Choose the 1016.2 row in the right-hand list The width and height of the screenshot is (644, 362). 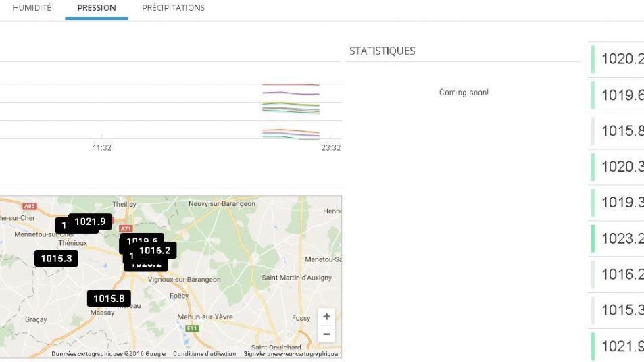(x=622, y=274)
